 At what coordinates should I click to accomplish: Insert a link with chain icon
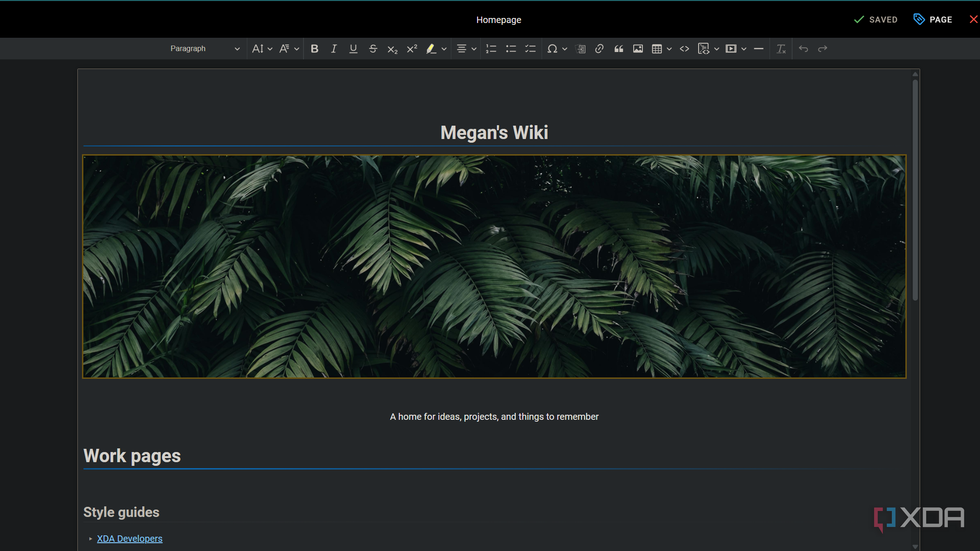point(599,49)
